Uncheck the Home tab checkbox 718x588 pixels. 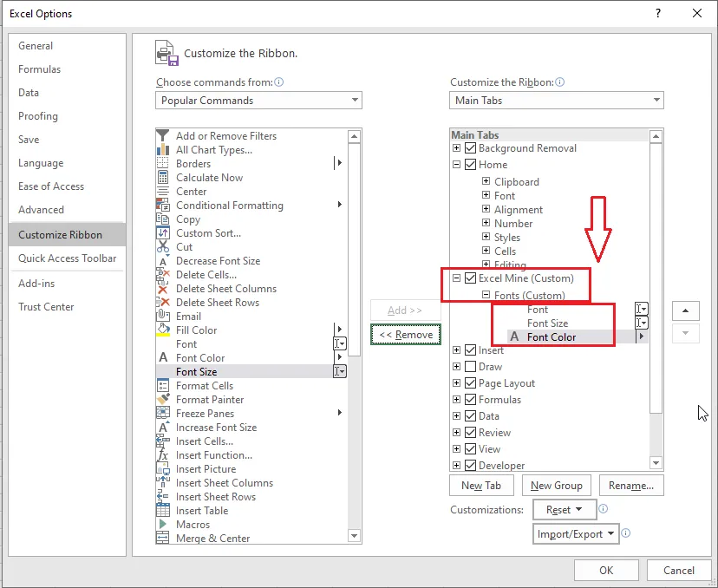coord(470,165)
